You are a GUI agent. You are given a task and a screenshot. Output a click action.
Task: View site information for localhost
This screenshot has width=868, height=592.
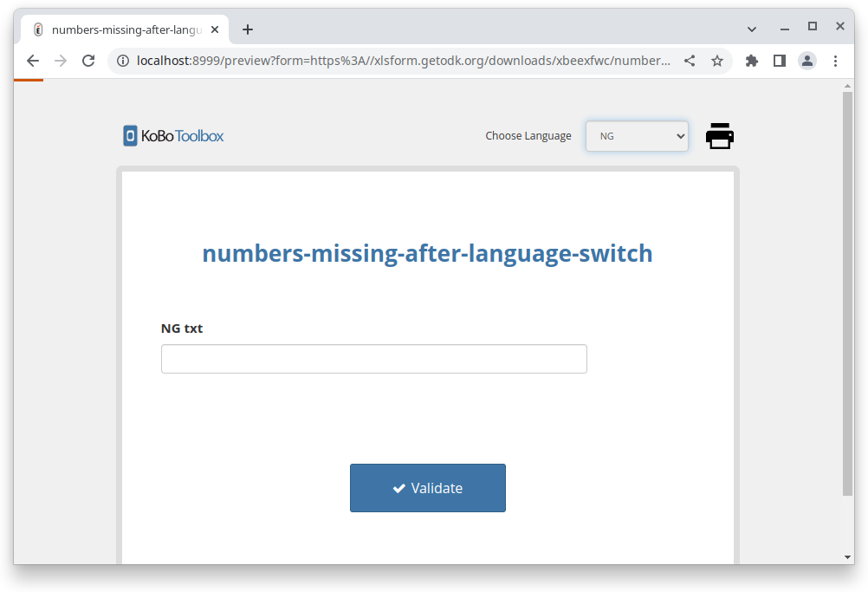tap(123, 61)
